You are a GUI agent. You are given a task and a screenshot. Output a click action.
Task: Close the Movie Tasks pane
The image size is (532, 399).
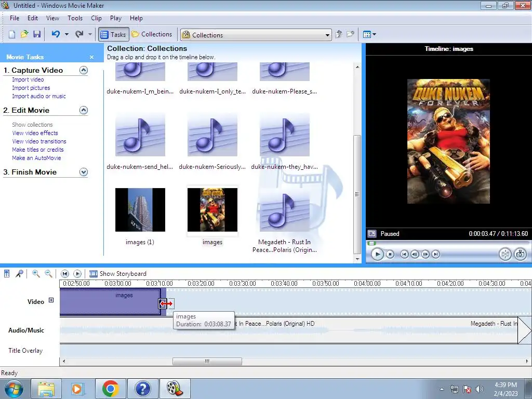coord(91,57)
